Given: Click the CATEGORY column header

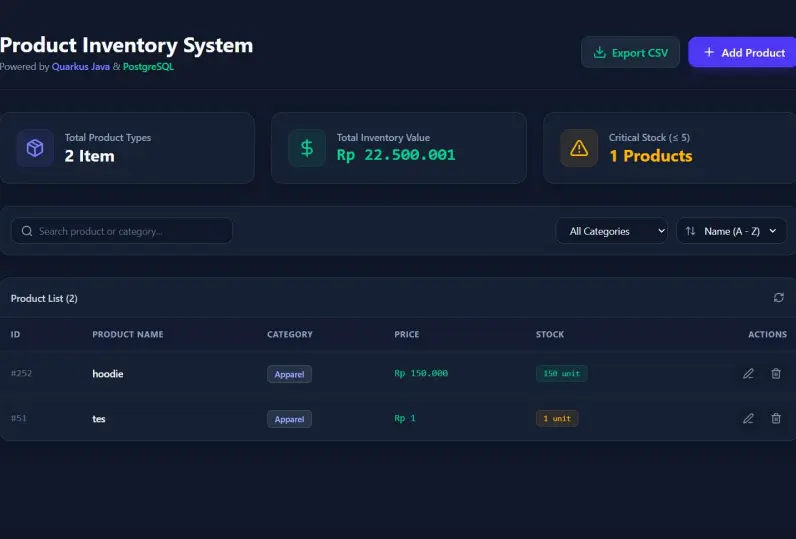Looking at the screenshot, I should tap(290, 334).
